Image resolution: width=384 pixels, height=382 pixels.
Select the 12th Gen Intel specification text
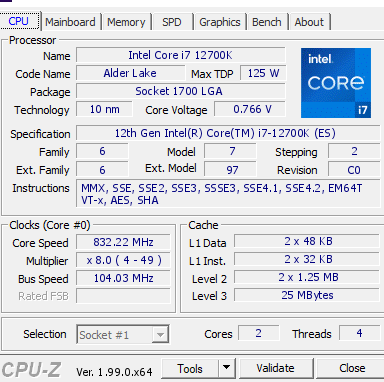point(228,133)
